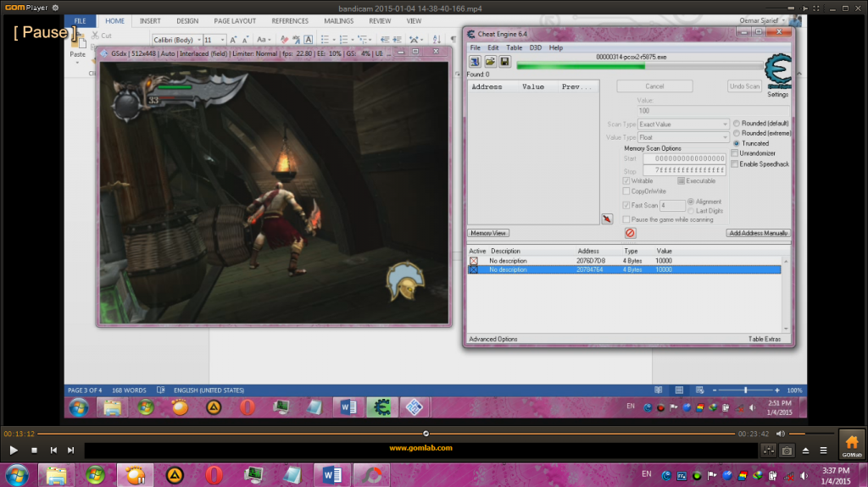Click the Cheat Engine save floppy icon
Image resolution: width=868 pixels, height=487 pixels.
tap(504, 62)
